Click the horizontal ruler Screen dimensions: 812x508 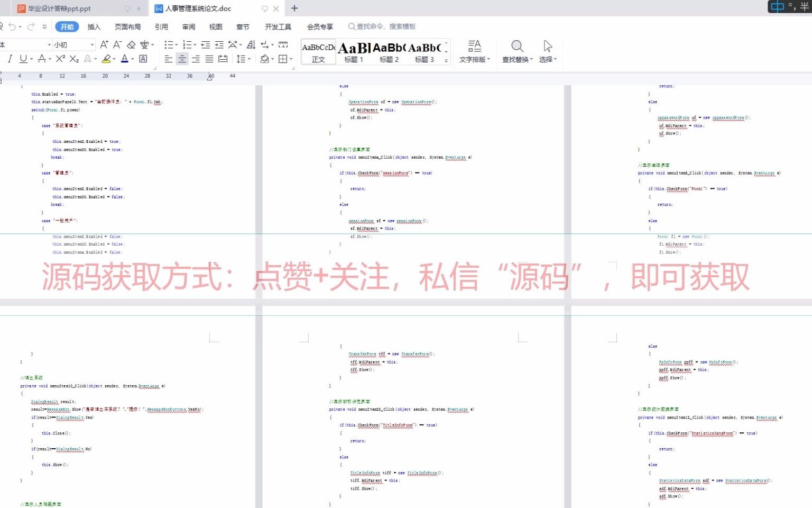pos(406,76)
